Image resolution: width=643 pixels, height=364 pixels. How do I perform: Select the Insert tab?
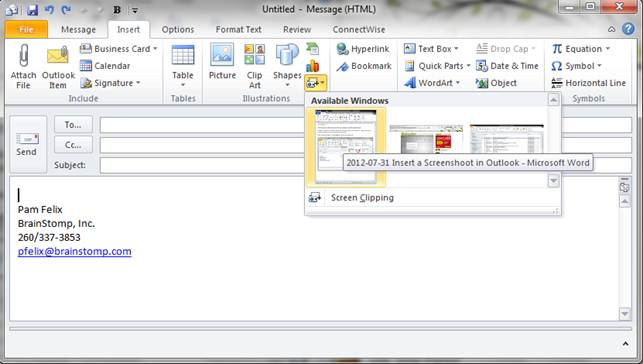pyautogui.click(x=128, y=30)
